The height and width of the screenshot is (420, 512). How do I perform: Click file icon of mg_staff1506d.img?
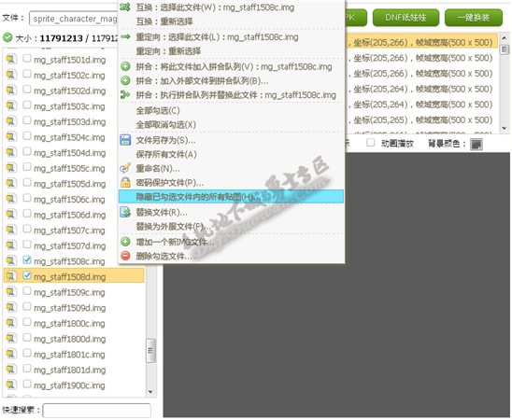point(11,215)
